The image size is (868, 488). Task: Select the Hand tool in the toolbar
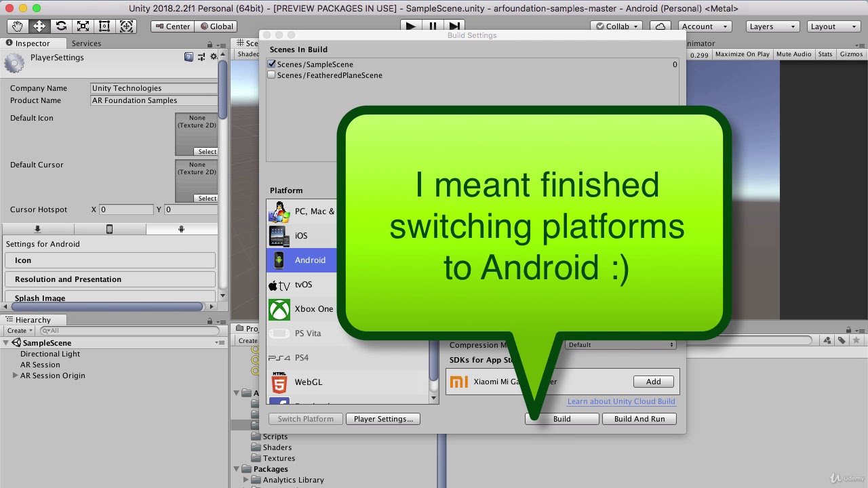click(x=18, y=26)
